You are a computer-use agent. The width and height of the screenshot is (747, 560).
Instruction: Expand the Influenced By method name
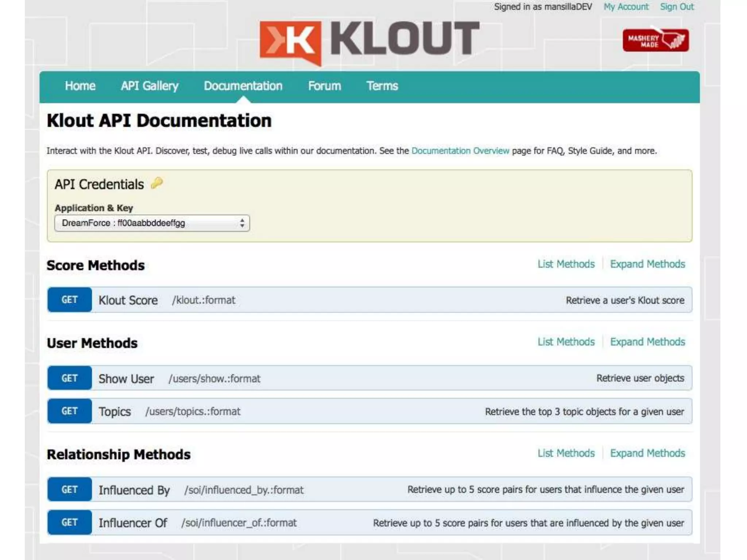[x=134, y=490]
